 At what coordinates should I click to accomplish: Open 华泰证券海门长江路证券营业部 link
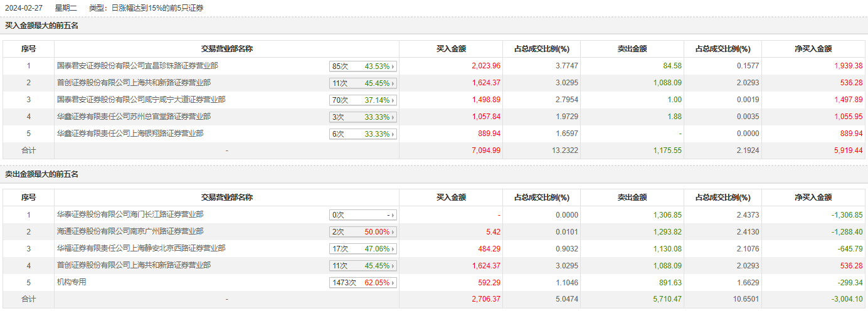click(x=130, y=214)
